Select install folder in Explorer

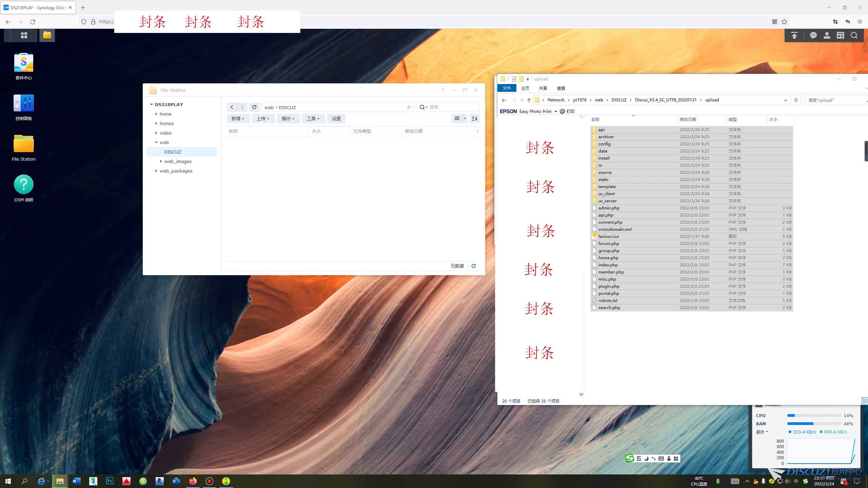coord(691,158)
